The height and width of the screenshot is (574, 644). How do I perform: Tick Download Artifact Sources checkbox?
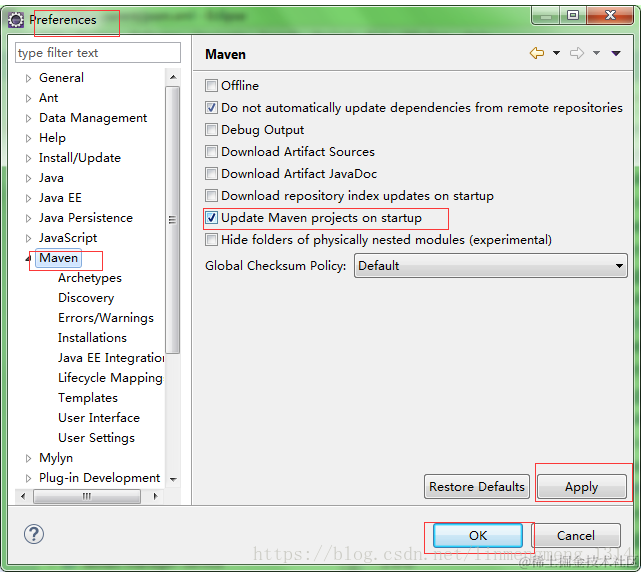[x=212, y=152]
